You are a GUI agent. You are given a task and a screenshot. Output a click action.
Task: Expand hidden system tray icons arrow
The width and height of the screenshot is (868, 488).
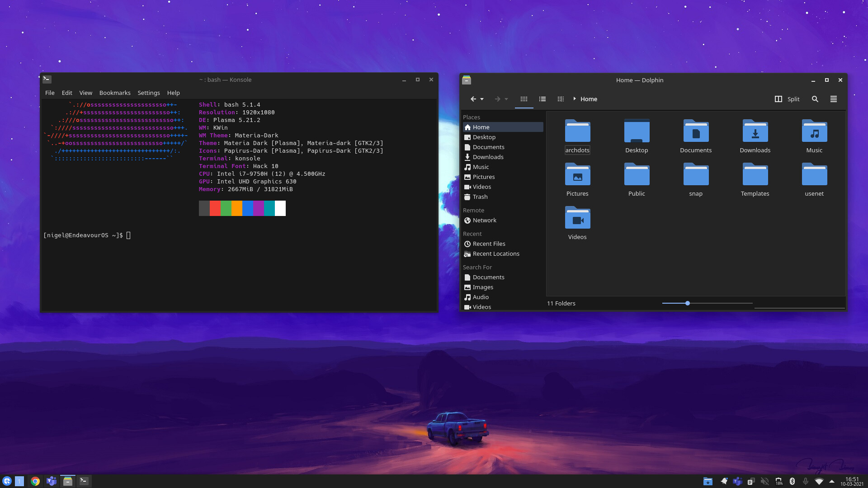click(832, 481)
